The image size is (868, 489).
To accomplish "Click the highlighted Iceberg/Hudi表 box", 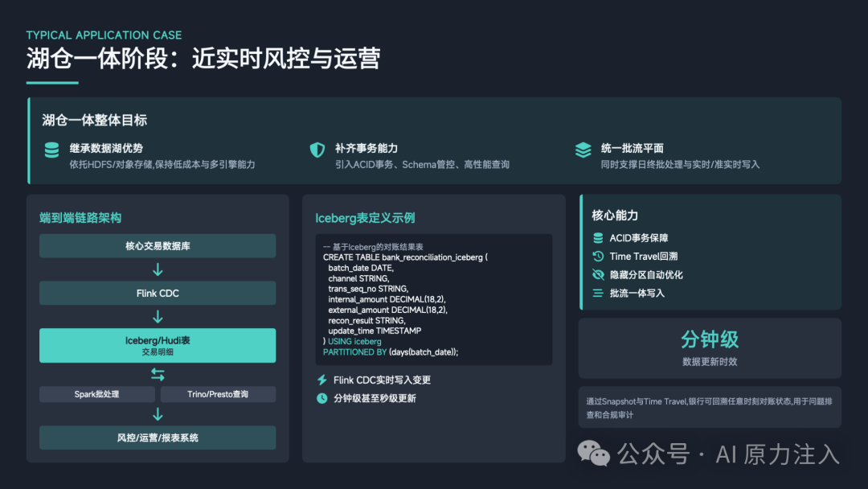I will coord(158,346).
